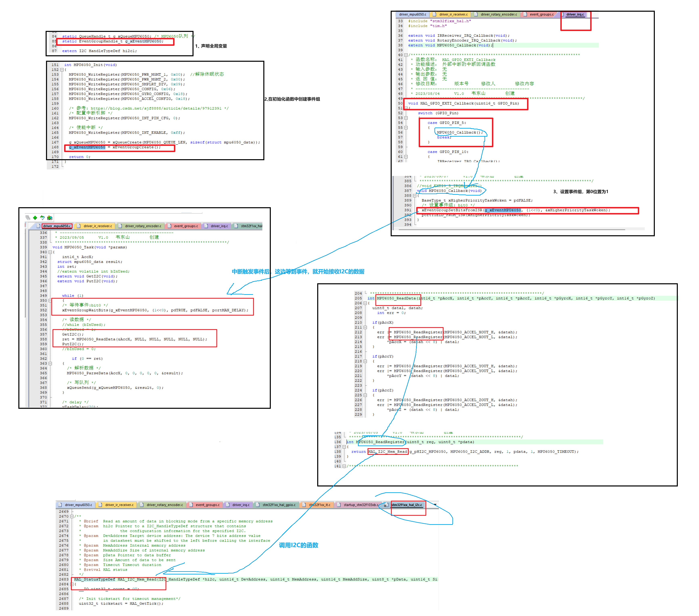Switch to driver_mpu6050.c tab in the driver_irq.c panel
Image resolution: width=699 pixels, height=616 pixels.
pos(412,14)
